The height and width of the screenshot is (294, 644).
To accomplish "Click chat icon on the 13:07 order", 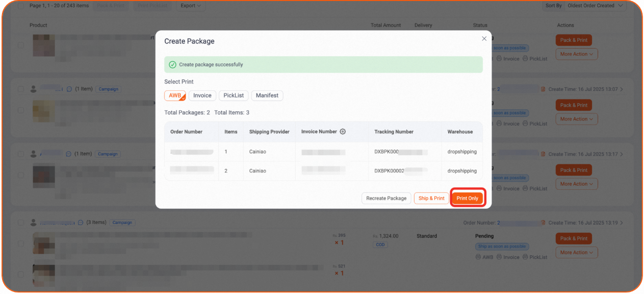I will tap(69, 89).
